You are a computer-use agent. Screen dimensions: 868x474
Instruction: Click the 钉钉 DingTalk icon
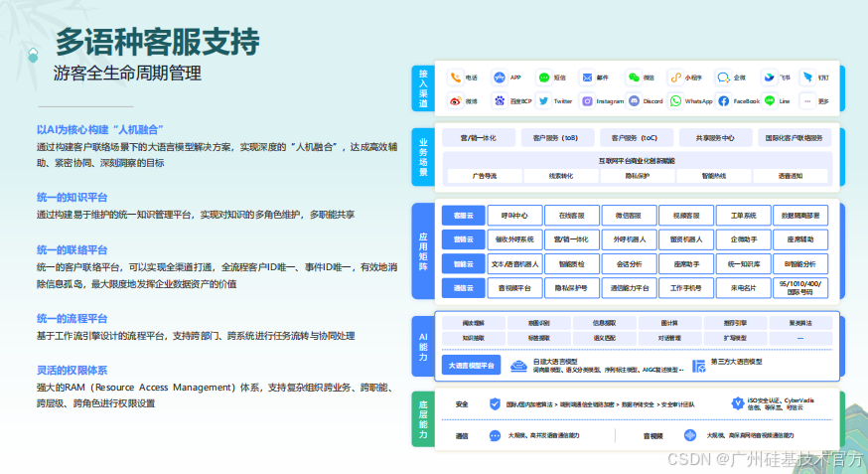click(807, 78)
